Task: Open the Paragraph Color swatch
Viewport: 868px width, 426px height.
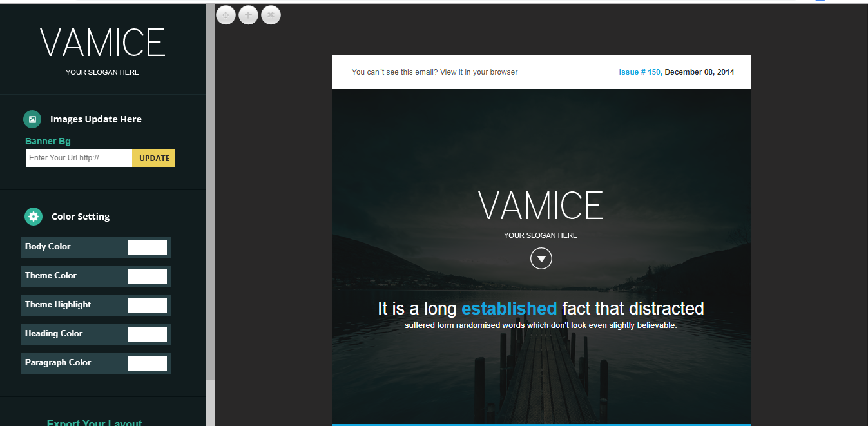Action: click(147, 363)
